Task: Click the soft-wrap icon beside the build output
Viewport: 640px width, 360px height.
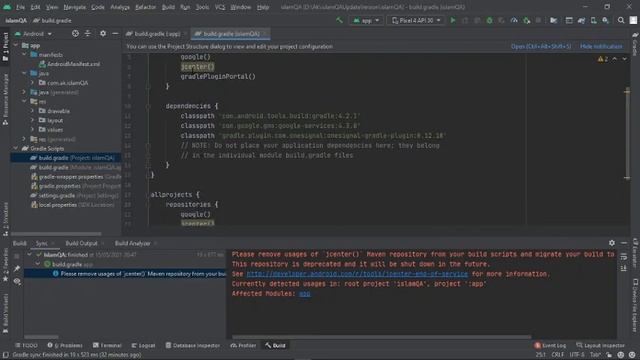Action: [624, 257]
